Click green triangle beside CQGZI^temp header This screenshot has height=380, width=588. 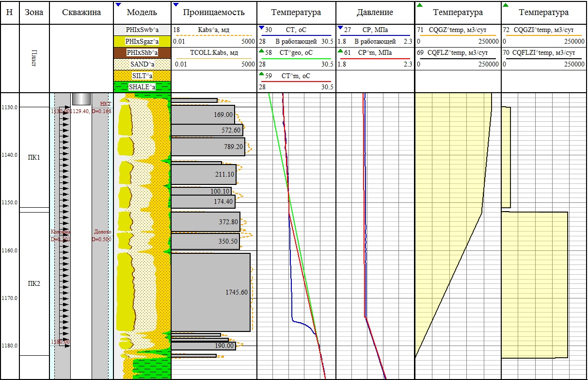tap(506, 5)
